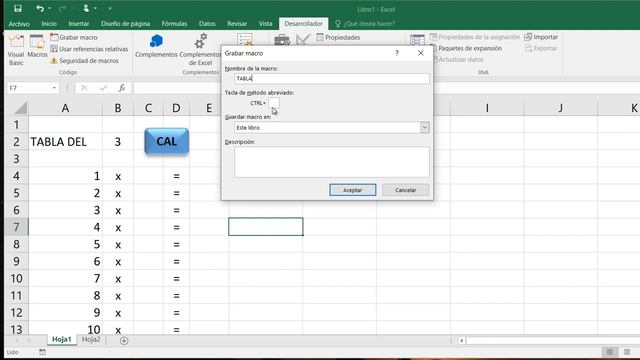Click the XML Origen icon
The image size is (640, 360).
click(x=417, y=40)
